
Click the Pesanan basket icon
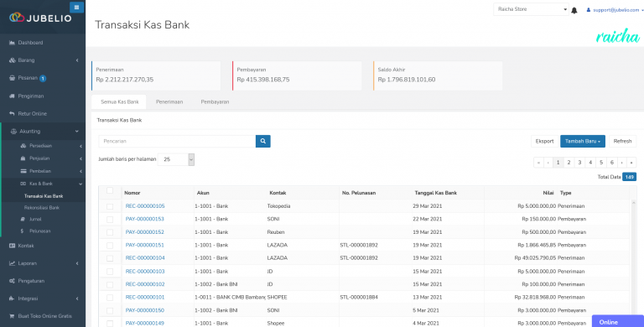[12, 78]
